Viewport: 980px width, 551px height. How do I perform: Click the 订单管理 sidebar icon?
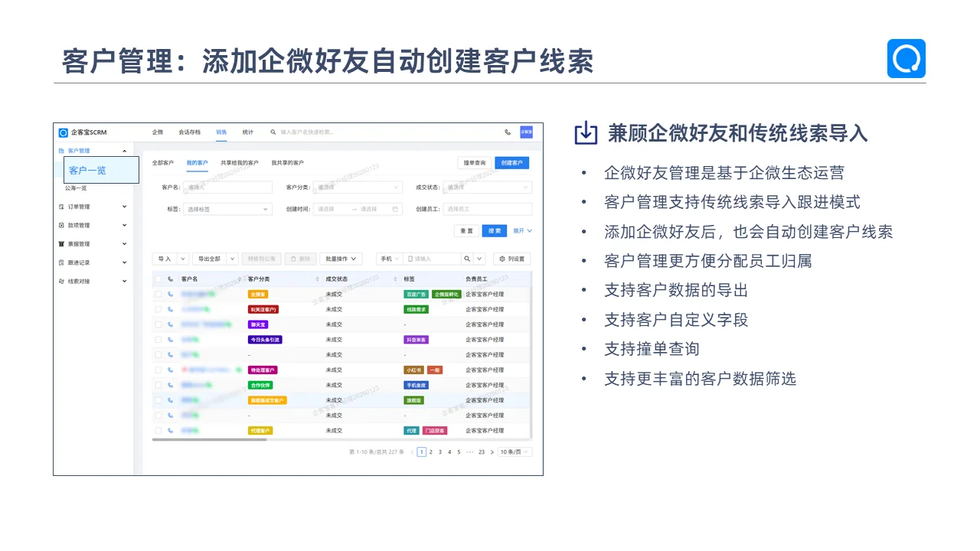point(61,207)
